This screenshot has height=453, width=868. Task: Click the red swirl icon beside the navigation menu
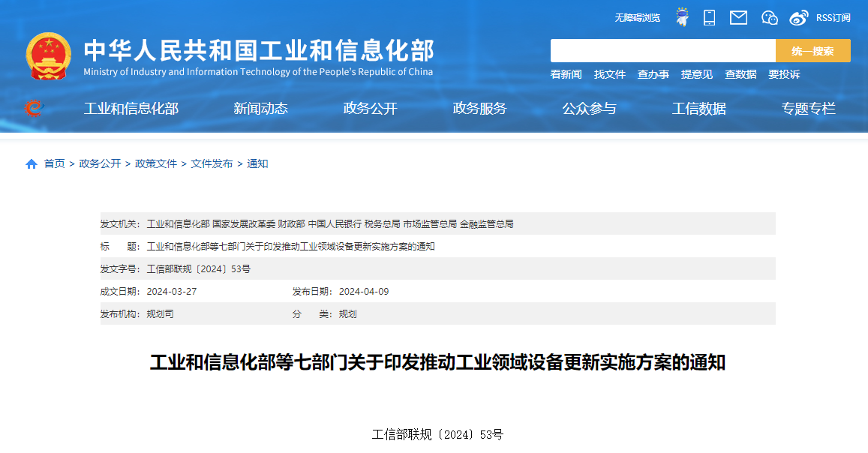[x=33, y=108]
